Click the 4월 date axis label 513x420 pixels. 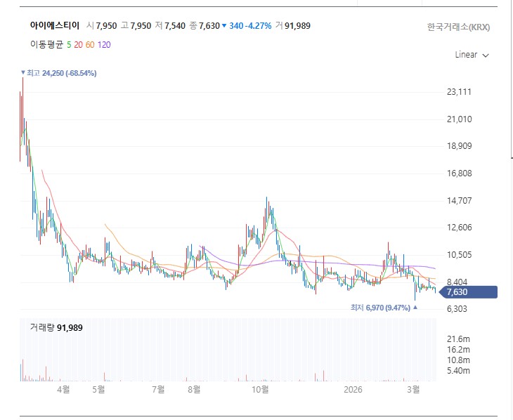63,389
